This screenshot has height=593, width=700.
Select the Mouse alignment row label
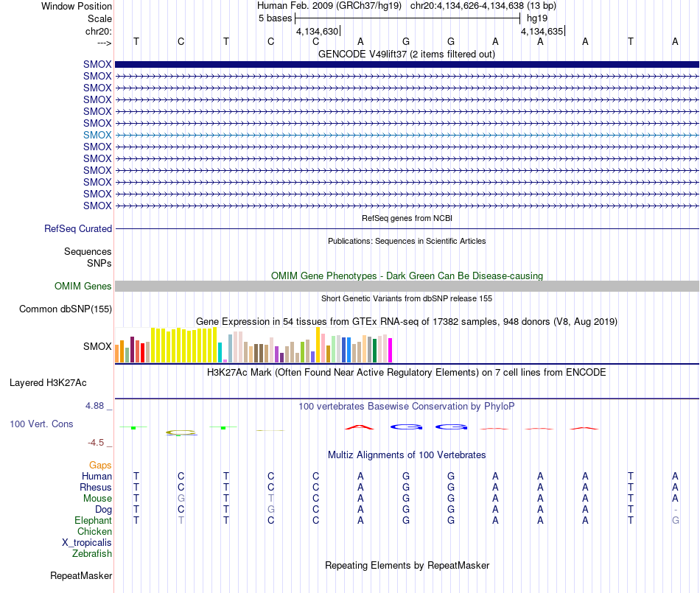coord(97,499)
